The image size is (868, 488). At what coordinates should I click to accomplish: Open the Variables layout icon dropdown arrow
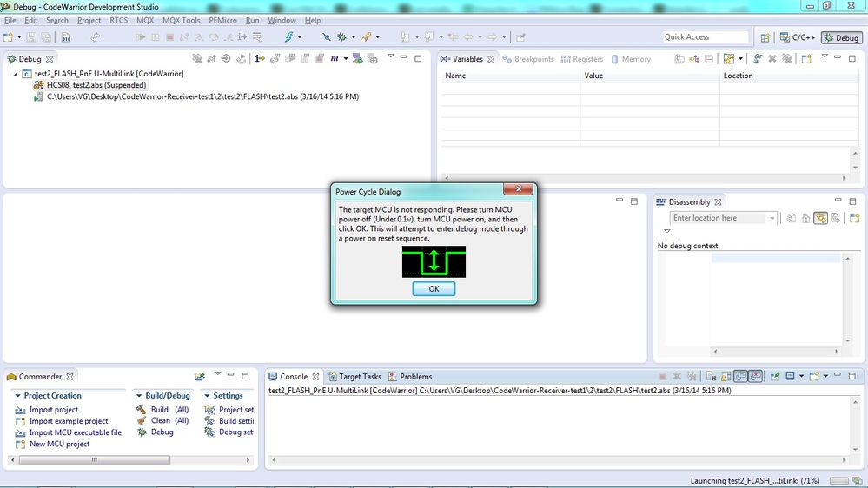(x=740, y=59)
